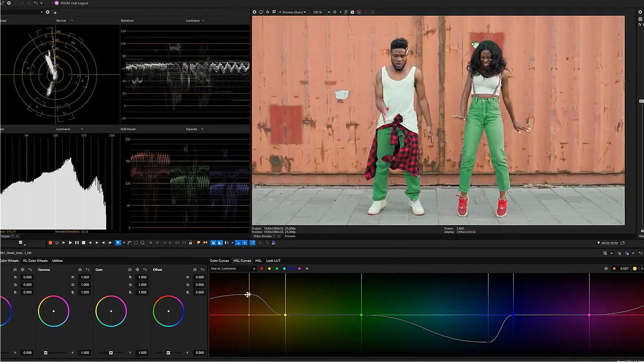644x362 pixels.
Task: Toggle the grid overlay in the preview toolbar
Action: [334, 12]
